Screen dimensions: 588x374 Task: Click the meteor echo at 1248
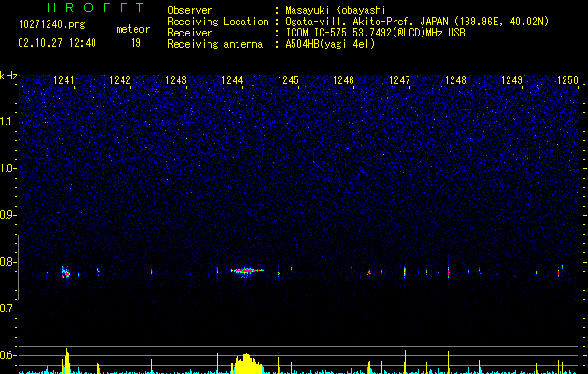click(448, 271)
